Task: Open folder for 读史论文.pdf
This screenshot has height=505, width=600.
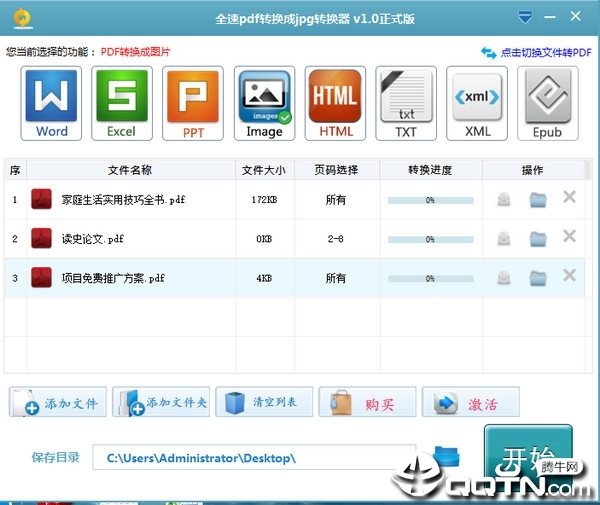Action: (538, 239)
